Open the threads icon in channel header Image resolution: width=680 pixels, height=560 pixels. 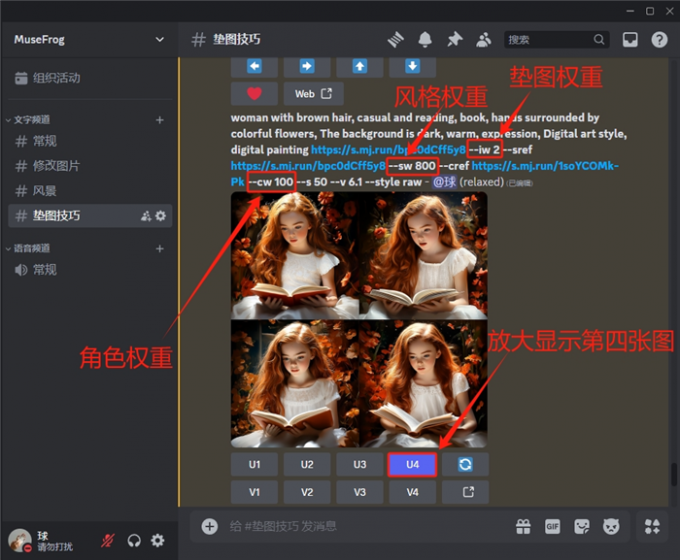396,40
